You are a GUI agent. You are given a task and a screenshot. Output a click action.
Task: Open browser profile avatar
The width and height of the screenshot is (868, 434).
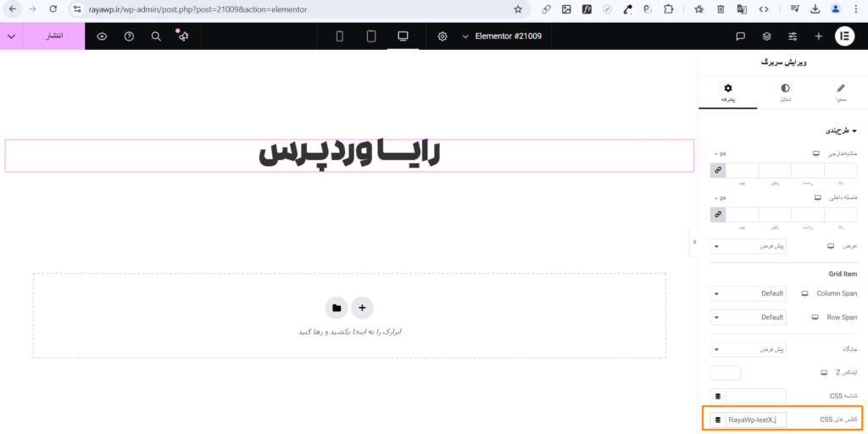coord(835,9)
